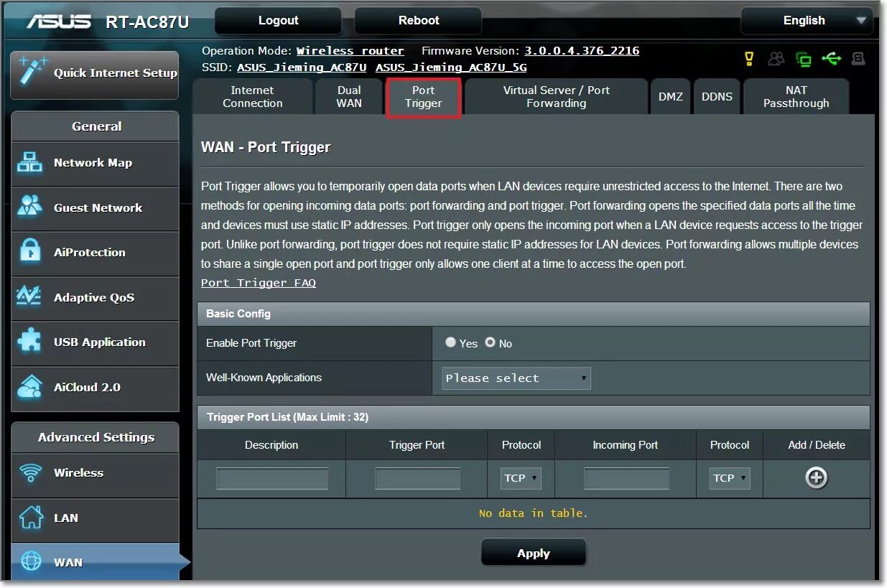This screenshot has height=588, width=887.
Task: Open the Guest Network page
Action: pos(95,208)
